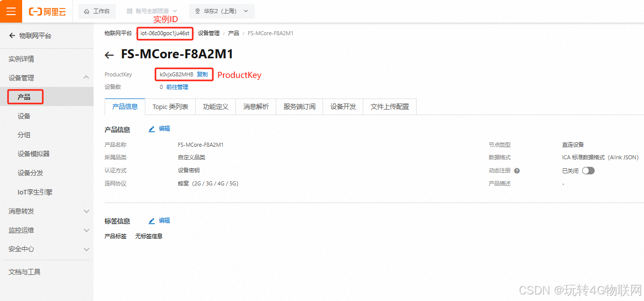This screenshot has height=301, width=644.
Task: Switch to the 服务端订阅 tab
Action: tap(299, 107)
